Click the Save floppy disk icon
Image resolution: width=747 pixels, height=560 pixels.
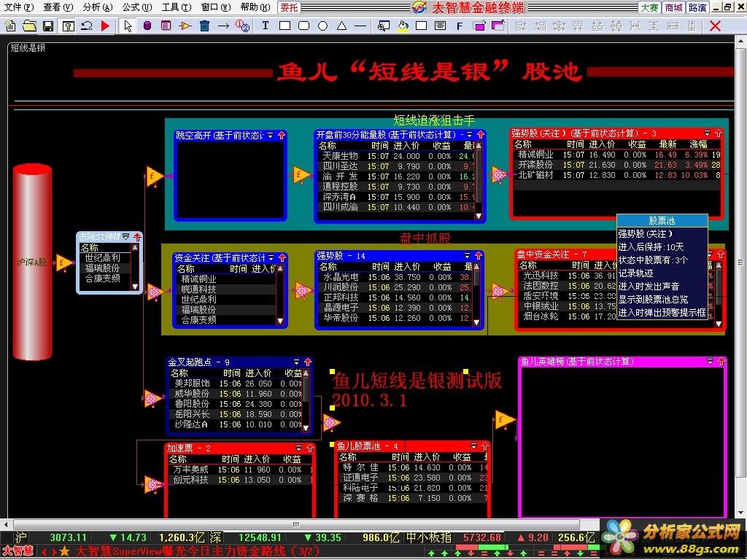pos(48,26)
